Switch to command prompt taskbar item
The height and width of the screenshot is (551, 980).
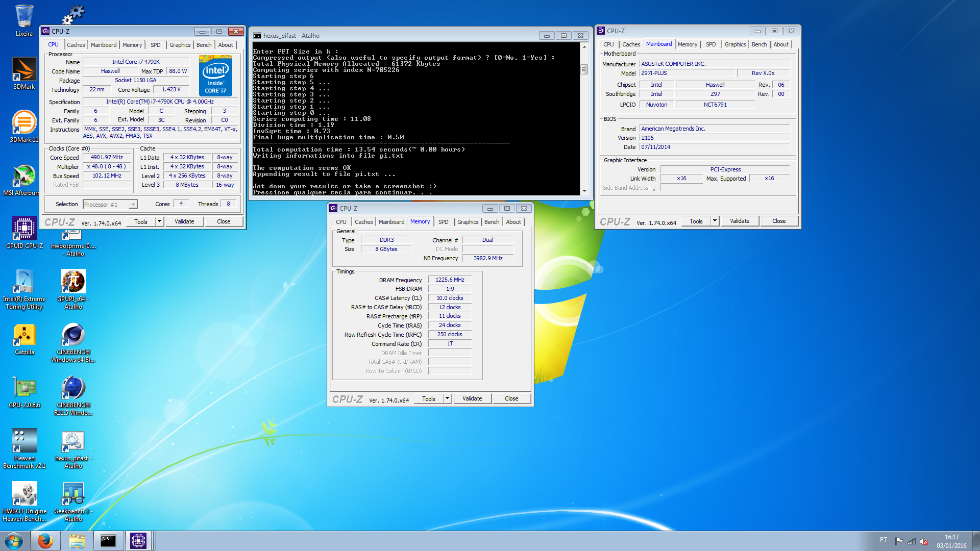point(108,541)
